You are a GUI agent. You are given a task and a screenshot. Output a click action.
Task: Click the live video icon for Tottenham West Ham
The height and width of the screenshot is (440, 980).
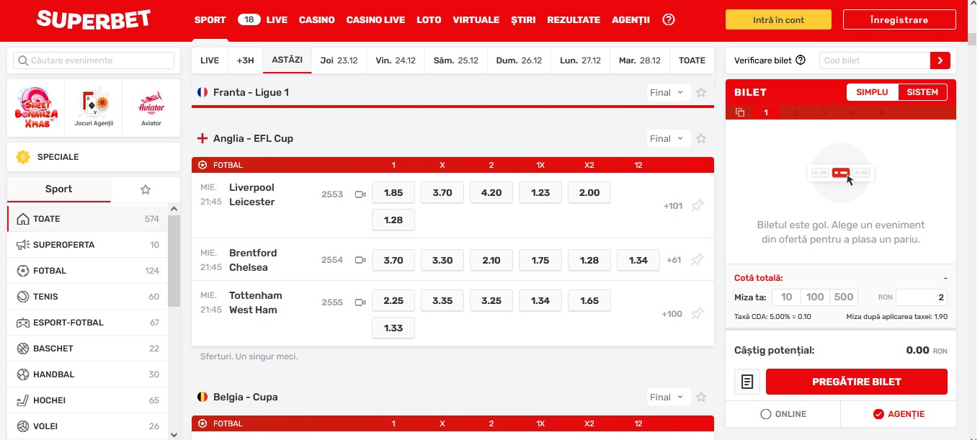(x=361, y=302)
